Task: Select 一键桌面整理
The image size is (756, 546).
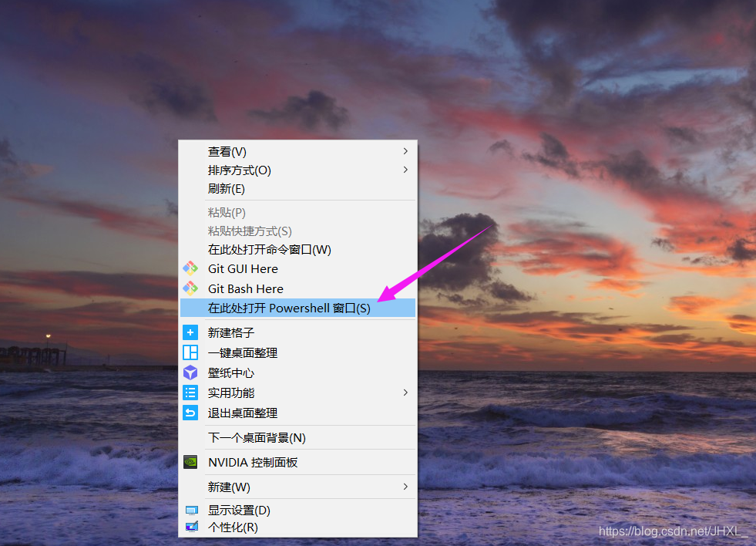Action: point(297,352)
